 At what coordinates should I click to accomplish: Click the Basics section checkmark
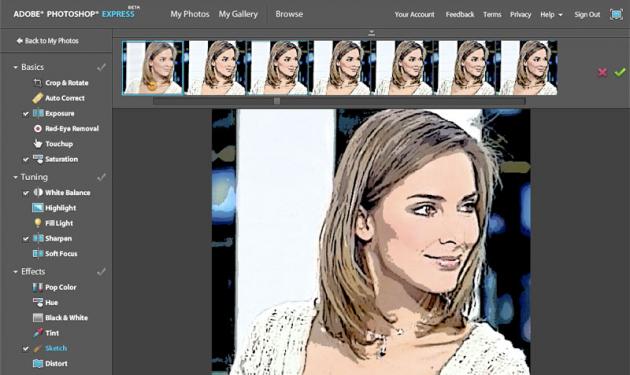(x=102, y=67)
